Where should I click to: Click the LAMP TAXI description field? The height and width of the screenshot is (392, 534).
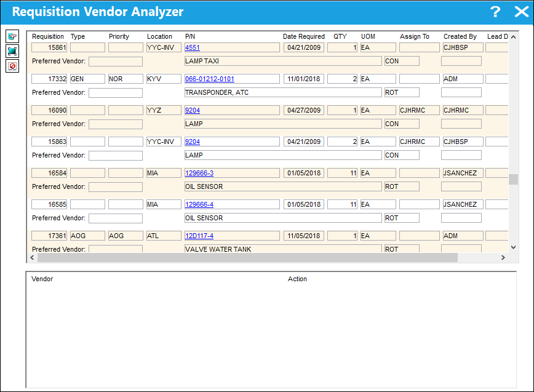tap(283, 62)
